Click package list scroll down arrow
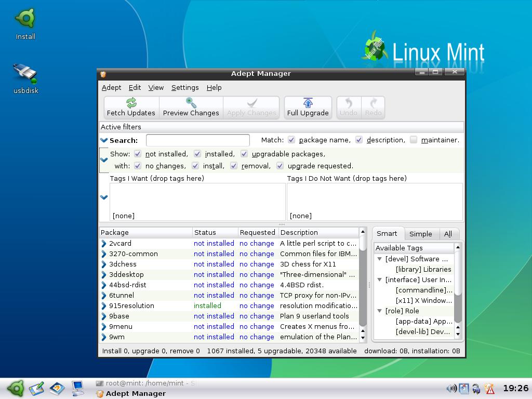532x399 pixels. [363, 338]
